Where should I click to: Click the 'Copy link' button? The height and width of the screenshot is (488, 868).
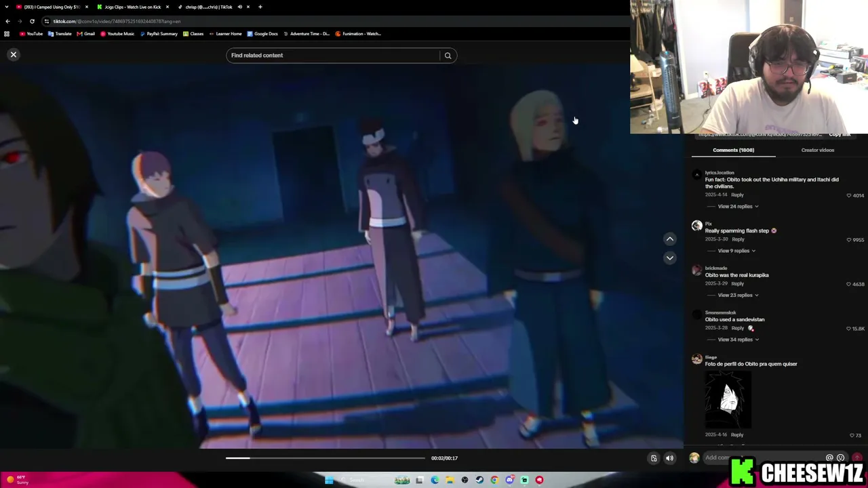coord(840,135)
